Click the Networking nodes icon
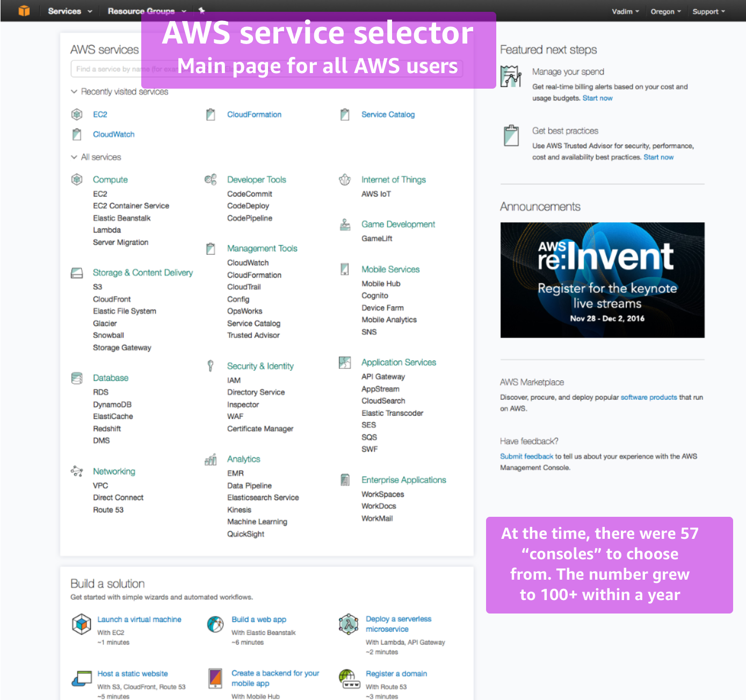 pyautogui.click(x=77, y=472)
